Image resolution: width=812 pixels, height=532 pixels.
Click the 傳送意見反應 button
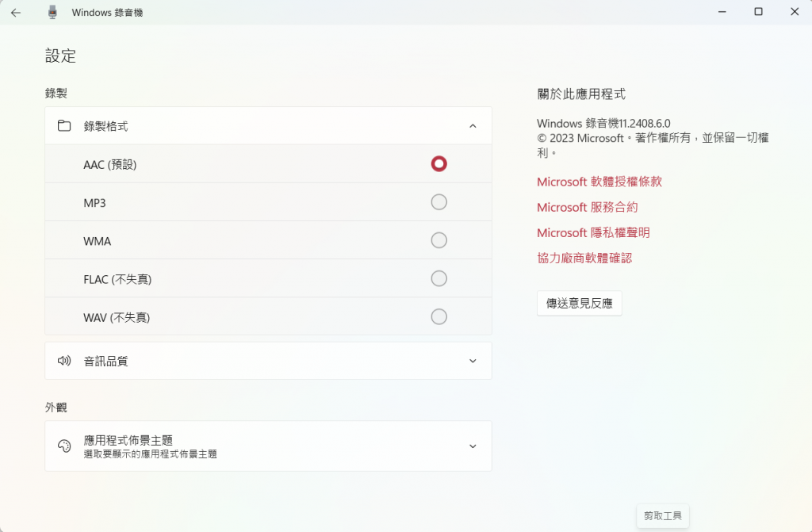pyautogui.click(x=580, y=303)
